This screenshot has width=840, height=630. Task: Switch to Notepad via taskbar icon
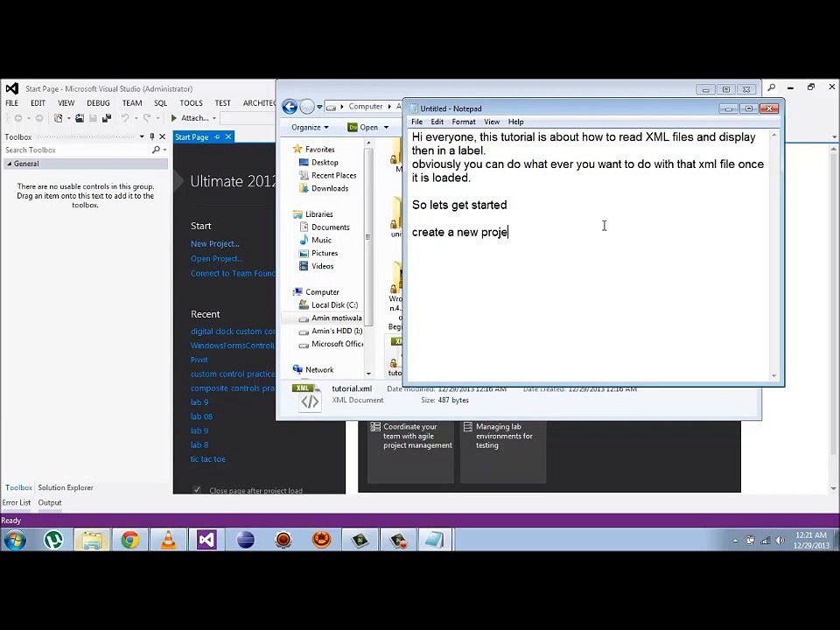435,540
